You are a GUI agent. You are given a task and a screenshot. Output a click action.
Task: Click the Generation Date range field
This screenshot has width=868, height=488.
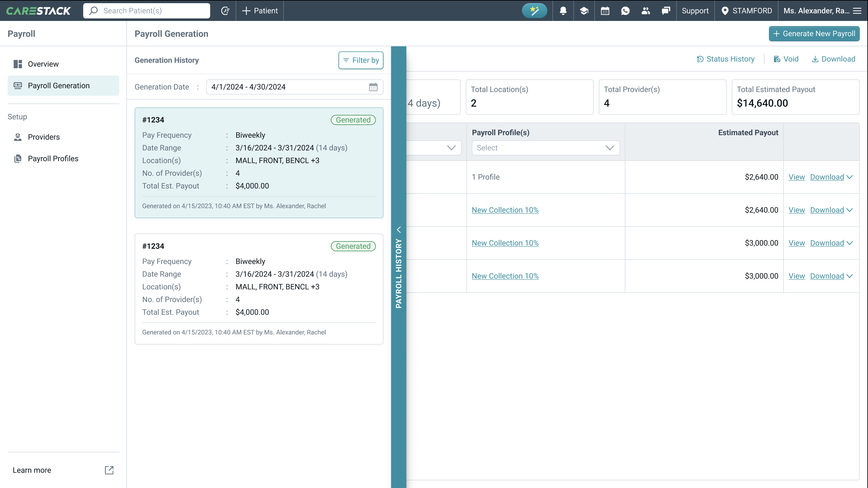point(295,87)
